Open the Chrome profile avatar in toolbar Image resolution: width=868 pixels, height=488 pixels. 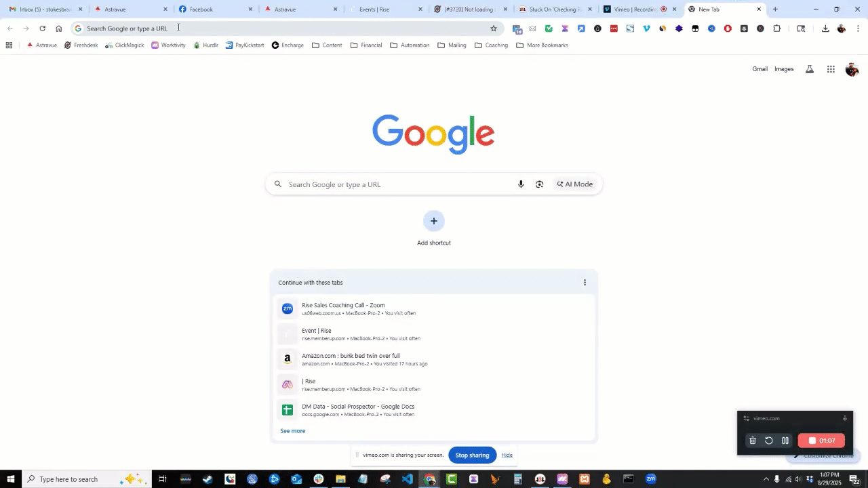click(842, 28)
